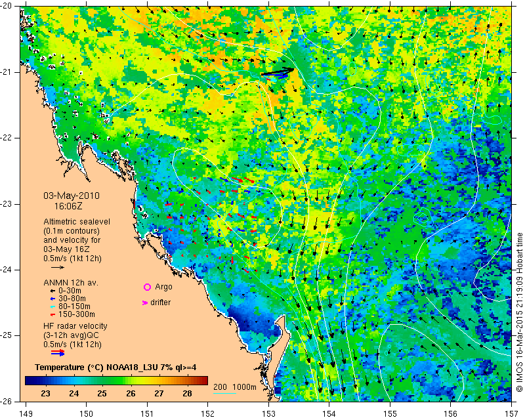The height and width of the screenshot is (420, 525).
Task: Click the 'drifter' legend label
Action: pos(160,303)
